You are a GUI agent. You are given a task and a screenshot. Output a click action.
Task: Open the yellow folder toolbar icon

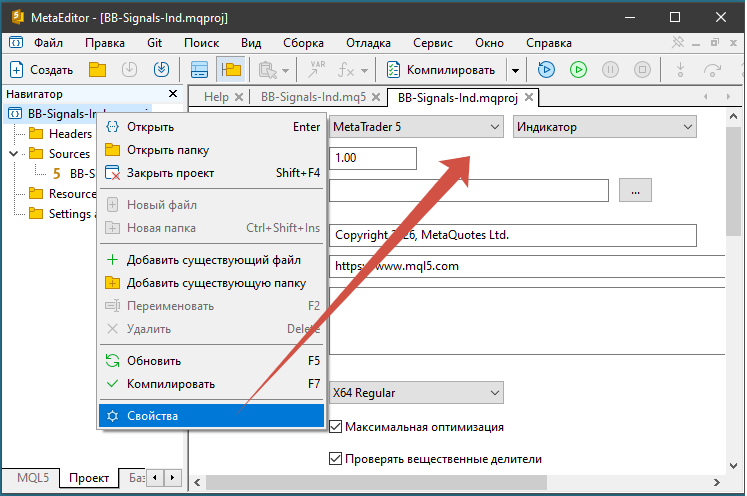click(97, 70)
